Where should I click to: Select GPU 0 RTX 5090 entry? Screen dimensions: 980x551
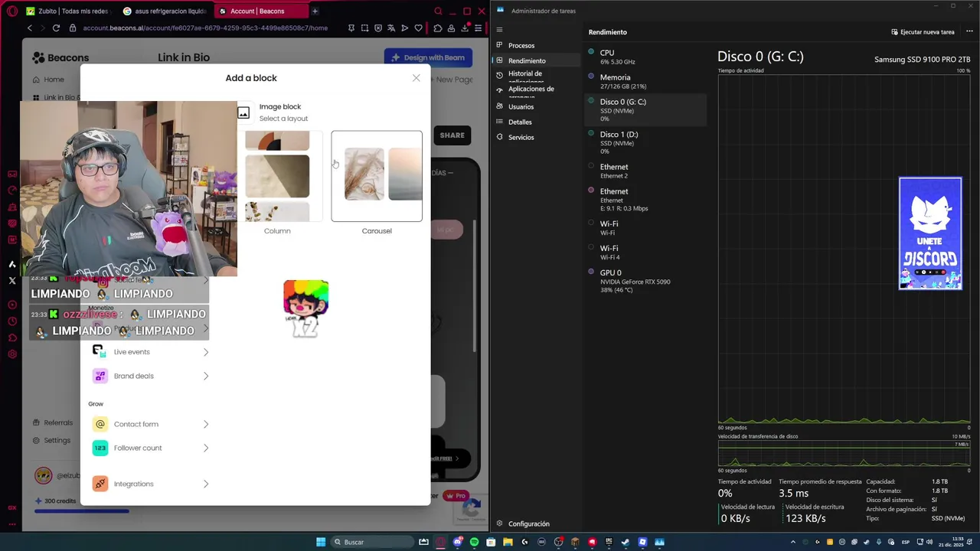pos(645,281)
